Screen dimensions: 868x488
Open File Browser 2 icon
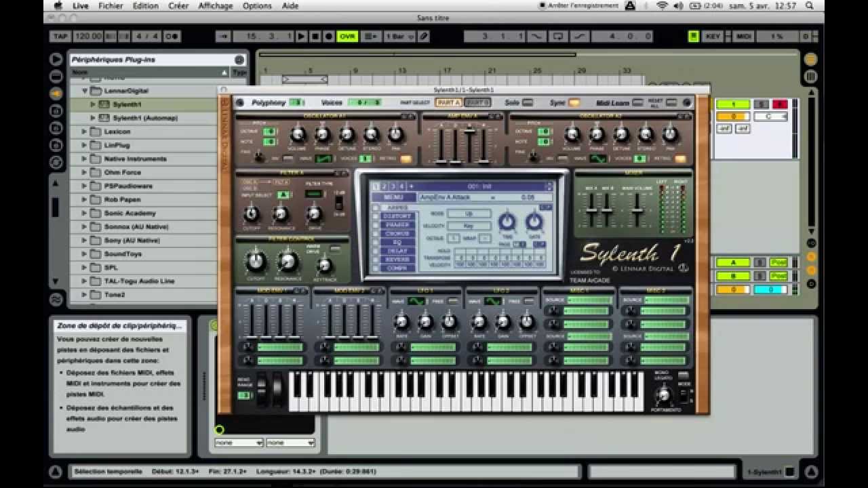pos(56,128)
